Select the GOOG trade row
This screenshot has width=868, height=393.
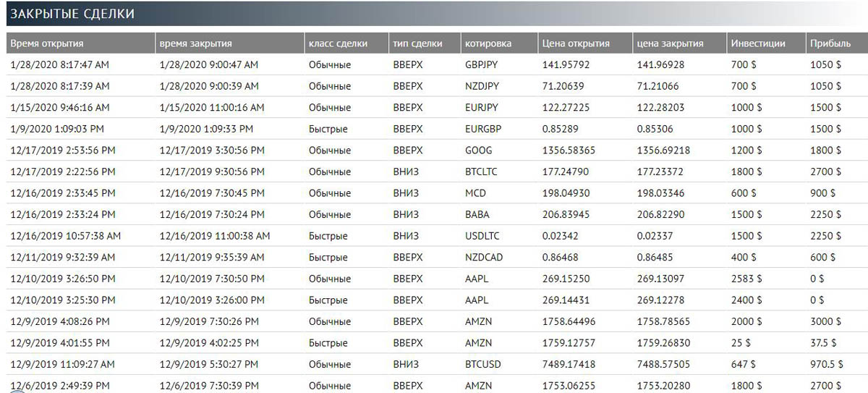point(434,151)
